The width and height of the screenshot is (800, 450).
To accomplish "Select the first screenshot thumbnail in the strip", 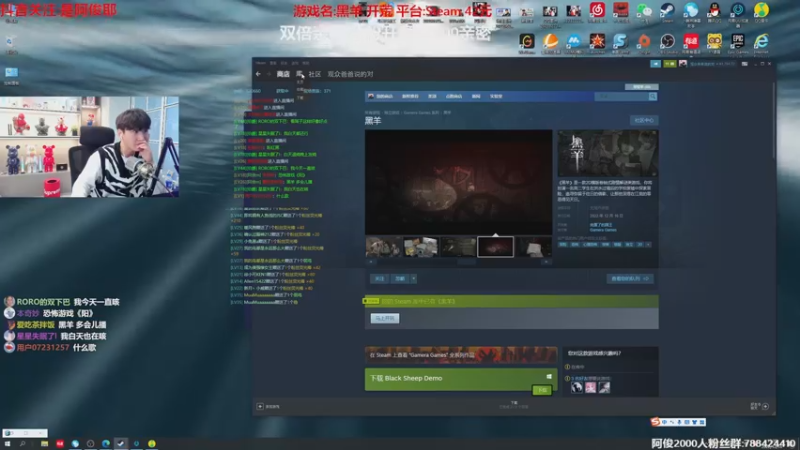I will pyautogui.click(x=383, y=247).
